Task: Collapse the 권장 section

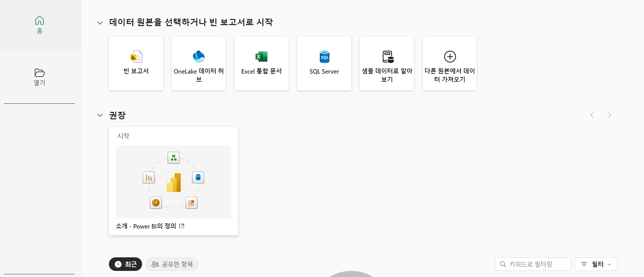Action: click(x=100, y=115)
